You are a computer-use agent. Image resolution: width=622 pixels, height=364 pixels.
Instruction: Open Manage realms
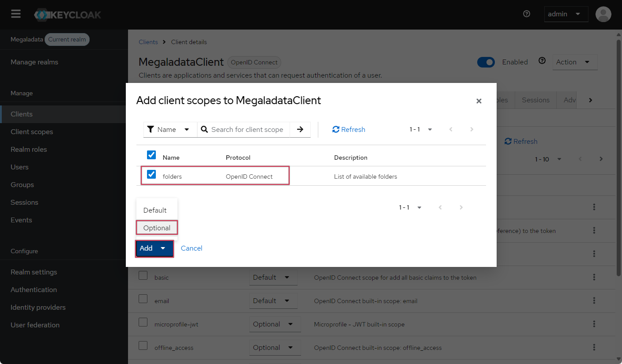64,62
